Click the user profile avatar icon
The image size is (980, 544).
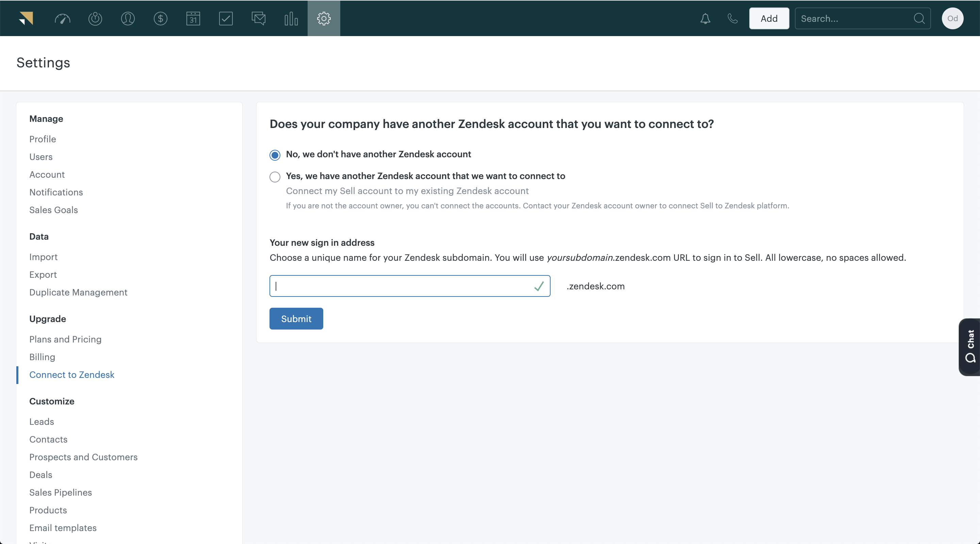click(x=952, y=18)
